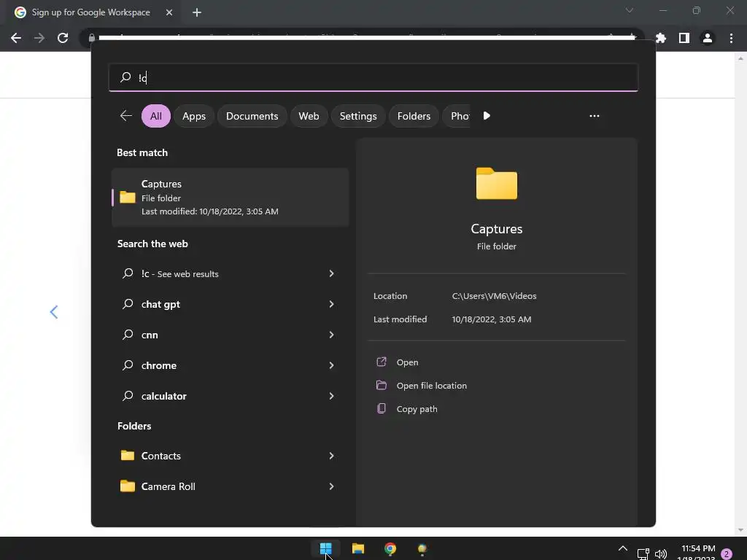Open the Camera Roll folder result
The width and height of the screenshot is (747, 560).
tap(169, 486)
